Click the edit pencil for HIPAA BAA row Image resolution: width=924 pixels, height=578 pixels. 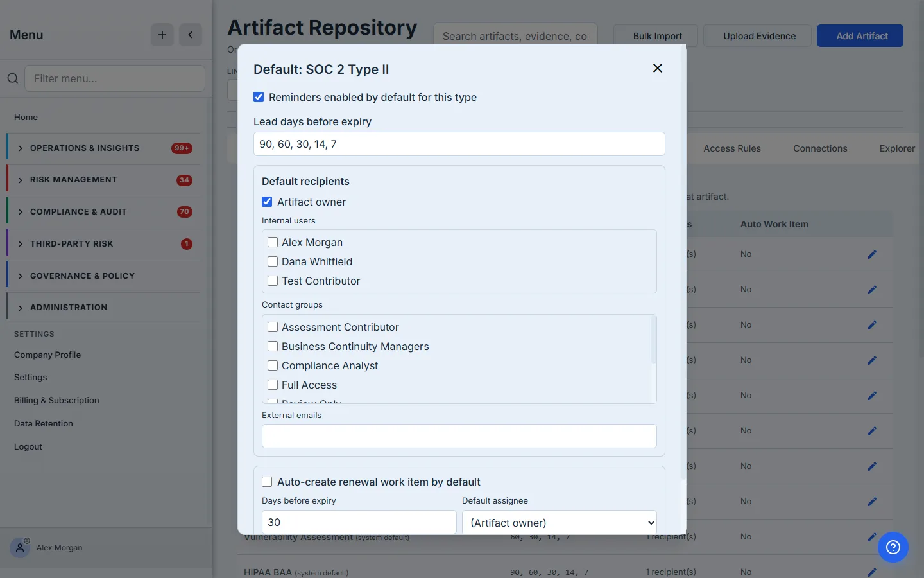pos(872,572)
